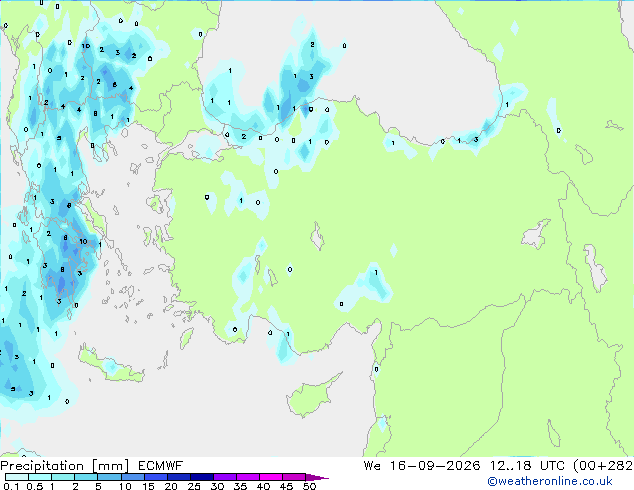
Task: Select the ECMWF model label
Action: click(160, 466)
